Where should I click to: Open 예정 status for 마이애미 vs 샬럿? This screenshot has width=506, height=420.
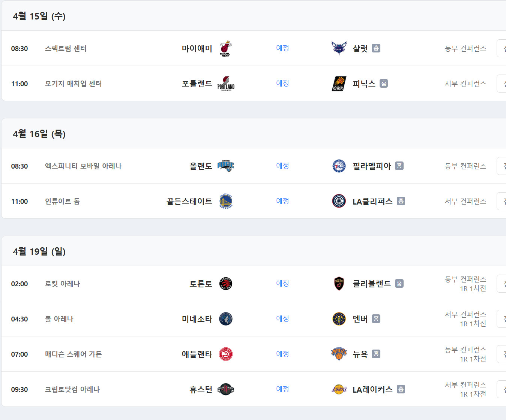[x=282, y=48]
